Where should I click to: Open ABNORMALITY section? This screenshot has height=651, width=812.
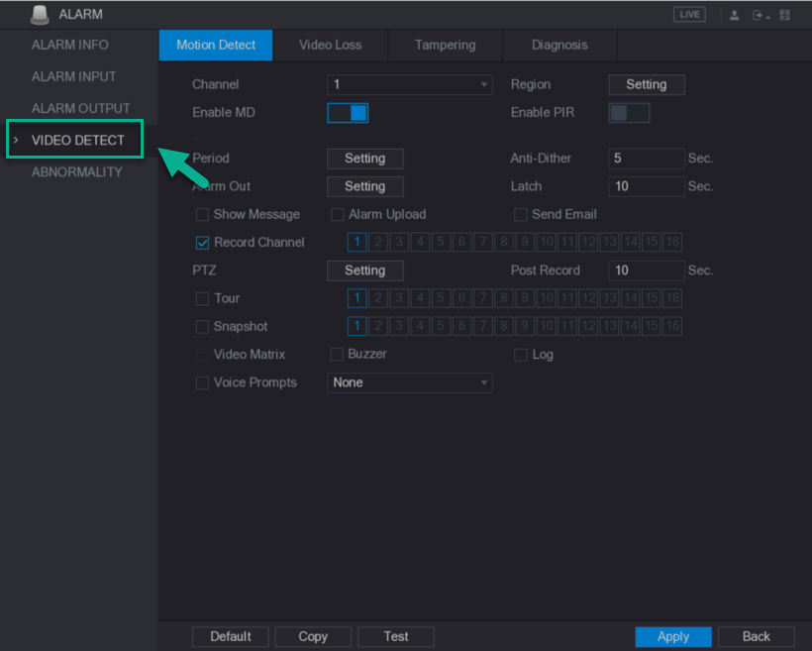point(76,172)
